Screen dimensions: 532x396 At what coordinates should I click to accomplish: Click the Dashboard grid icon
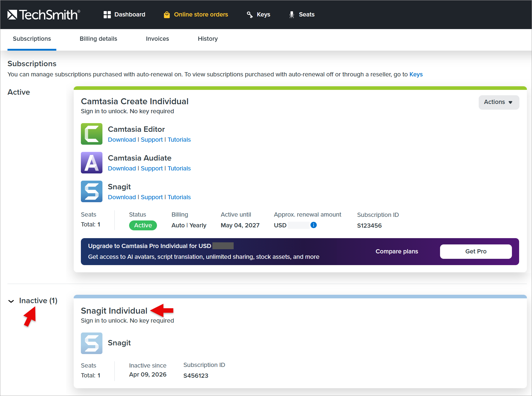pyautogui.click(x=107, y=15)
